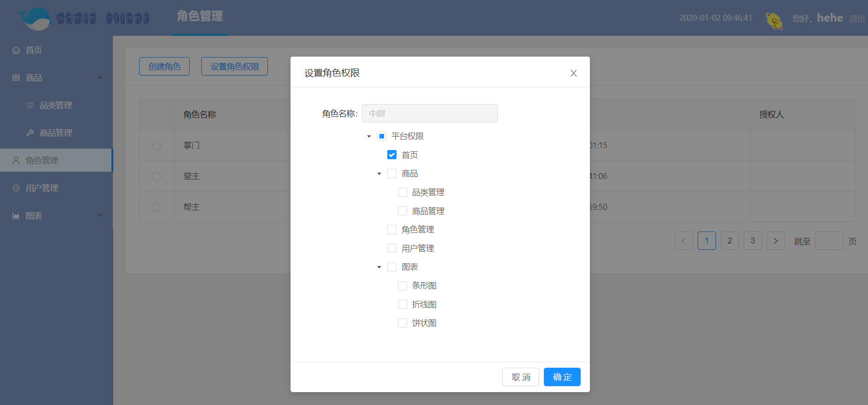Click the 取消 button in the dialog
Screen dimensions: 868x405
coord(521,377)
